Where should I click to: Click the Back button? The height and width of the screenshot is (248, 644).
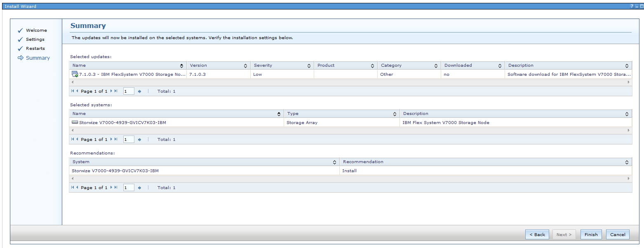[x=537, y=234]
